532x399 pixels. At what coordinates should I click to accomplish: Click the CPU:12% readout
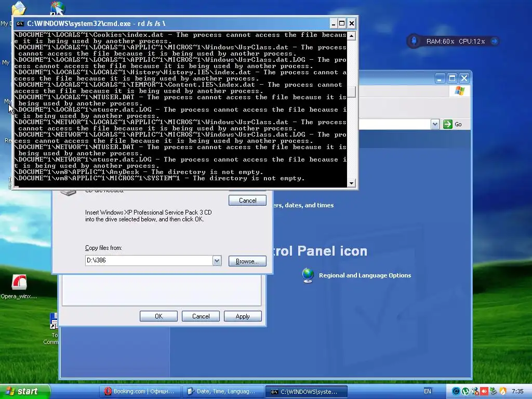pos(472,42)
